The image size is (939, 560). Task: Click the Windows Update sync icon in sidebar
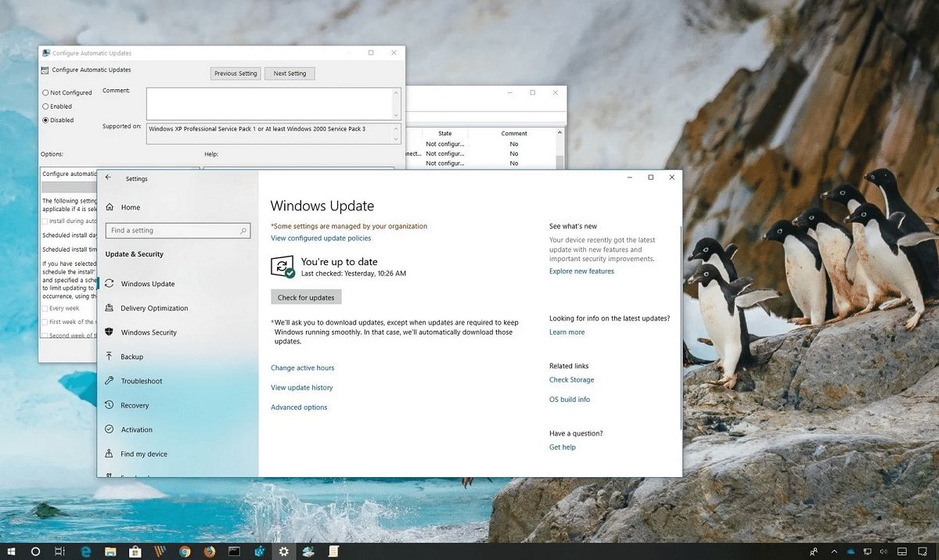pyautogui.click(x=109, y=284)
